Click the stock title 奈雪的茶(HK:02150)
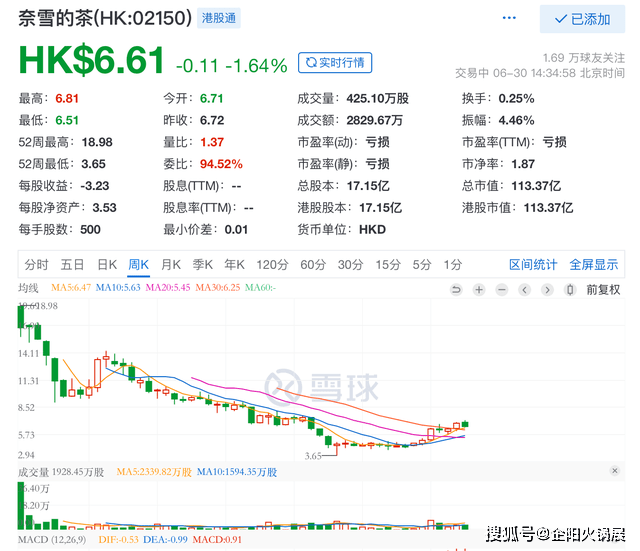640x551 pixels. (105, 18)
